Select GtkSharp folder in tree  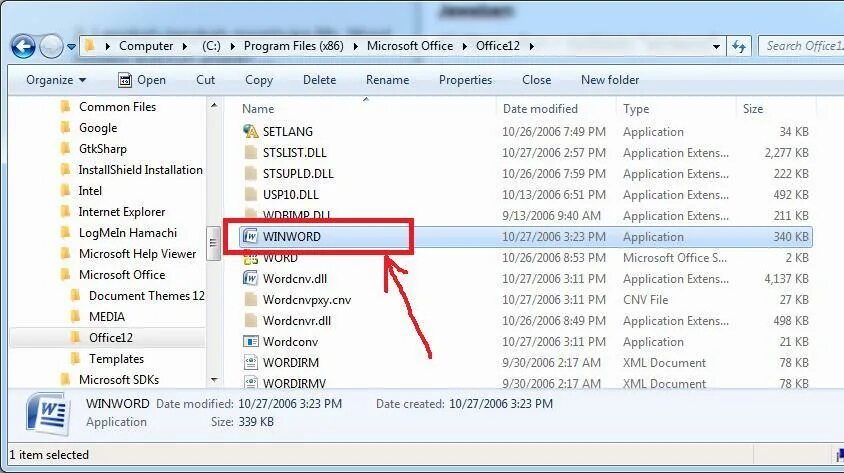[103, 149]
